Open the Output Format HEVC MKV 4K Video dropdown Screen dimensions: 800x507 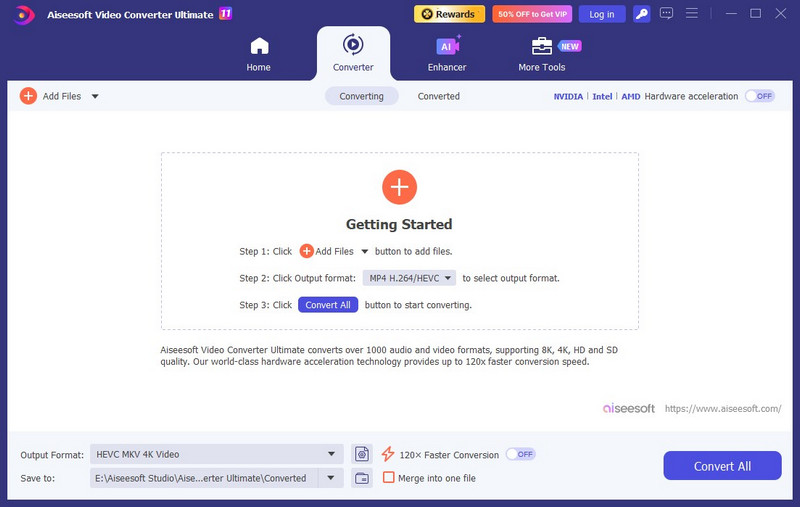pos(216,454)
